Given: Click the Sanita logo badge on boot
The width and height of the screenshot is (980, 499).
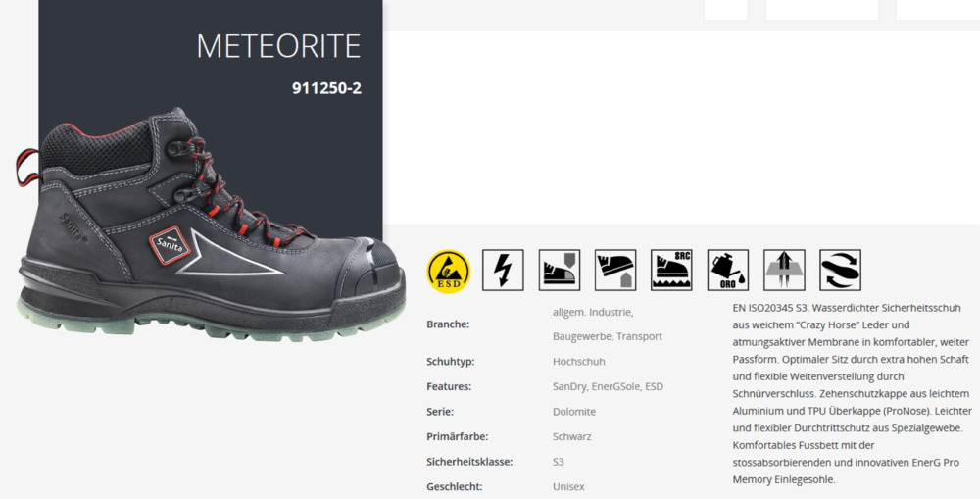Looking at the screenshot, I should click(170, 246).
